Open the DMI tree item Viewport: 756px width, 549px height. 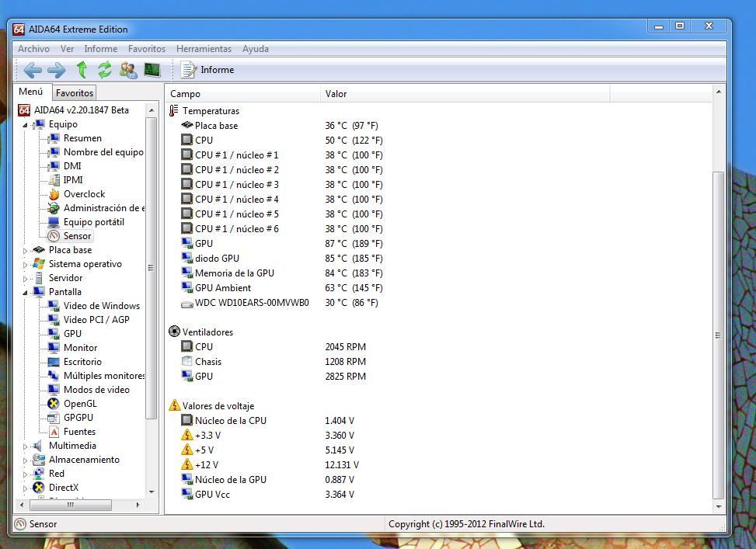coord(72,166)
